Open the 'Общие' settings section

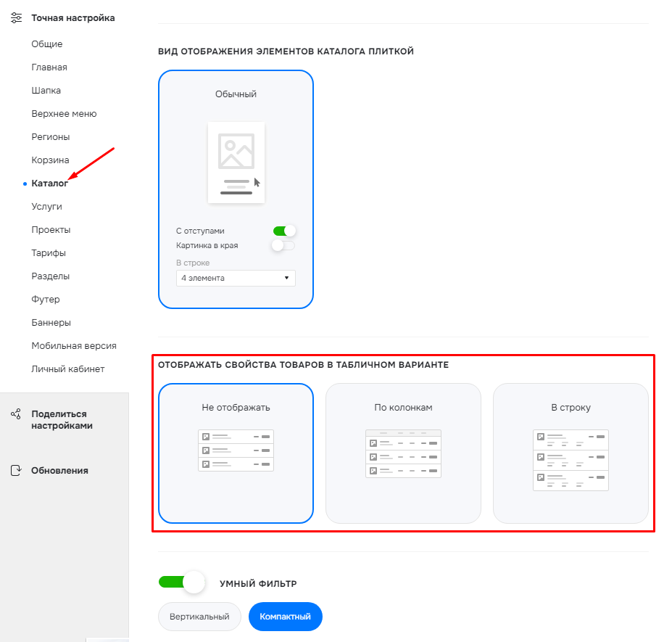46,44
